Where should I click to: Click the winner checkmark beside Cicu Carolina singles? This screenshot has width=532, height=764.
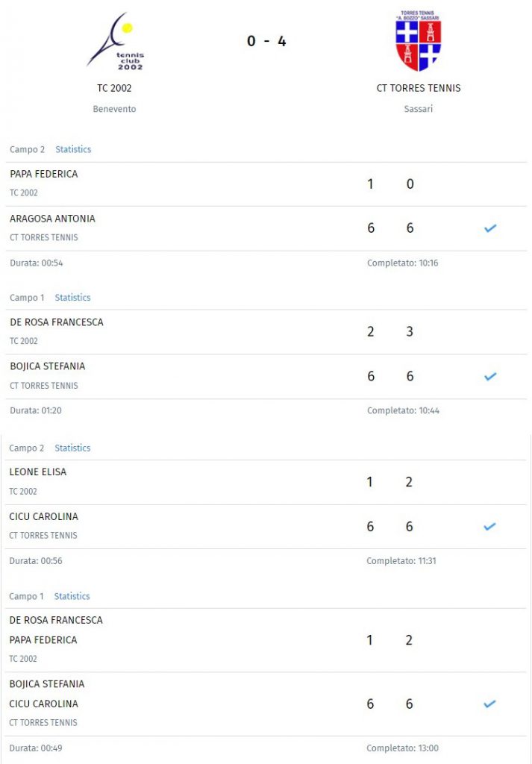tap(489, 526)
